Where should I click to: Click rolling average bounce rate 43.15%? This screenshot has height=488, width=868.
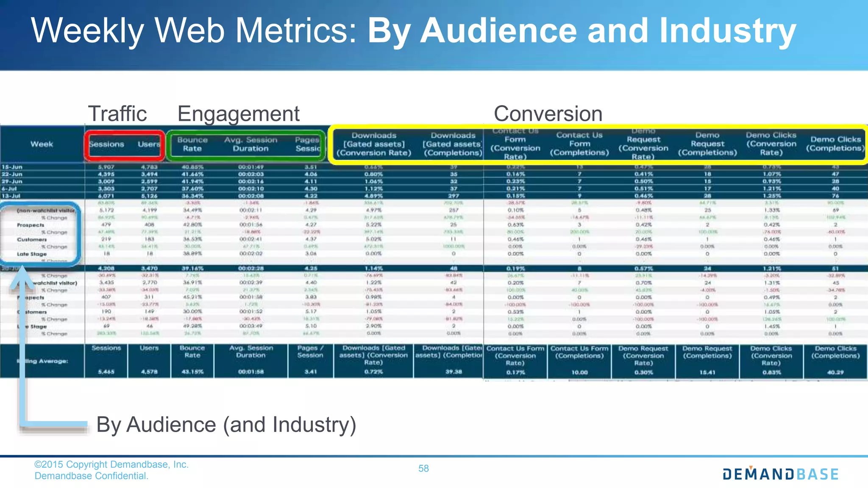click(192, 372)
